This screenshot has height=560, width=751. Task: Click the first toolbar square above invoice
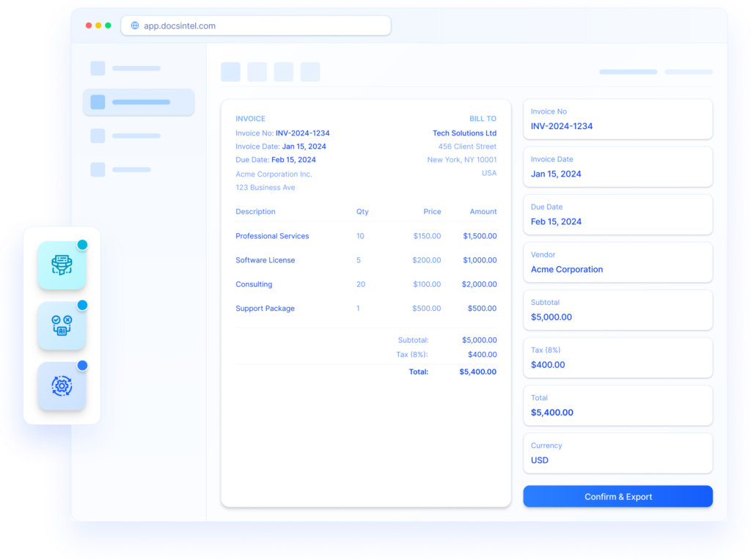click(230, 72)
